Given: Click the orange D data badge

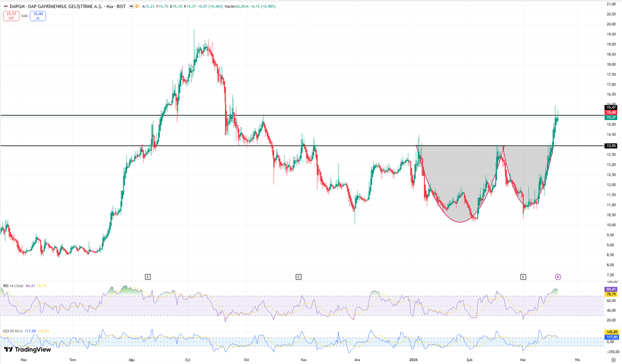Looking at the screenshot, I should 137,6.
